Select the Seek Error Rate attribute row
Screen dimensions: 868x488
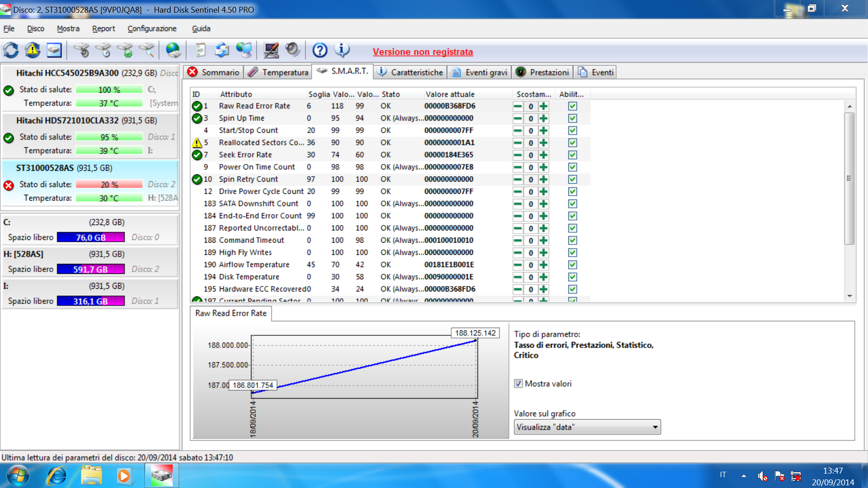pos(390,155)
